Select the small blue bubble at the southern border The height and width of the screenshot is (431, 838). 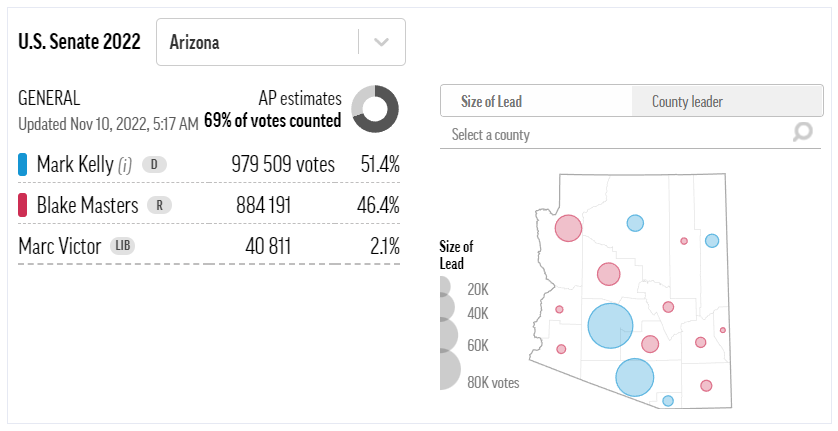click(x=668, y=401)
